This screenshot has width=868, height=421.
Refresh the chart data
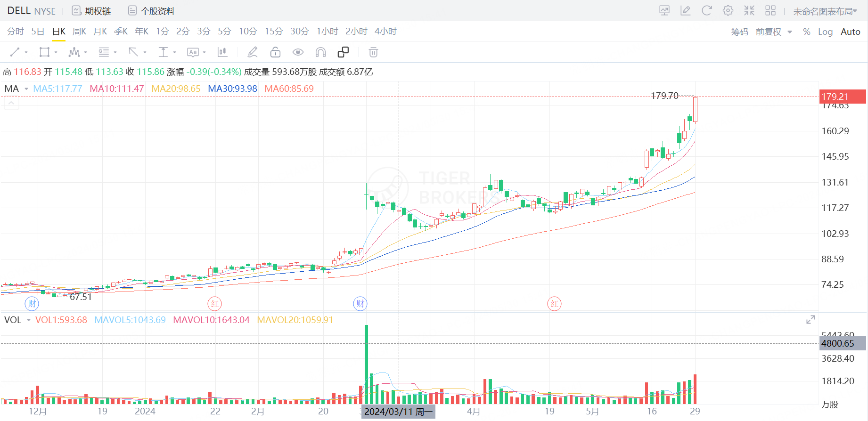[x=707, y=11]
